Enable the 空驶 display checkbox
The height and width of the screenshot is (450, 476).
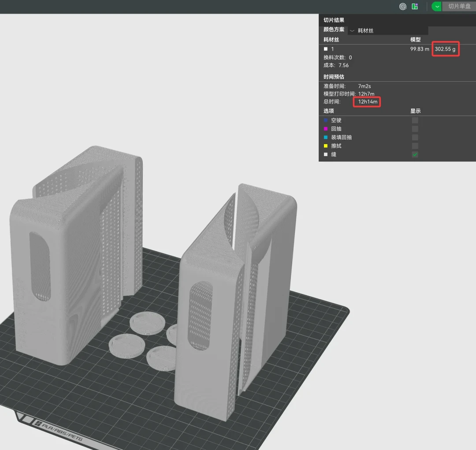(x=415, y=120)
